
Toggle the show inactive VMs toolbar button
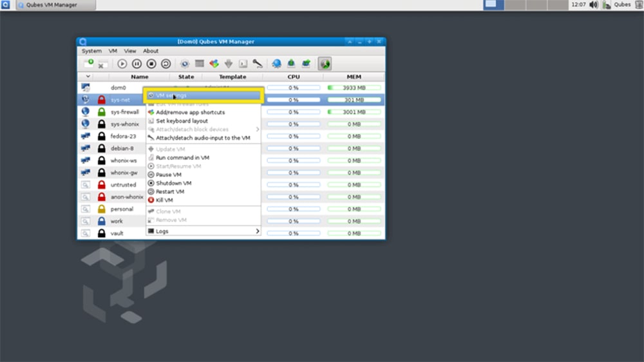pos(325,64)
